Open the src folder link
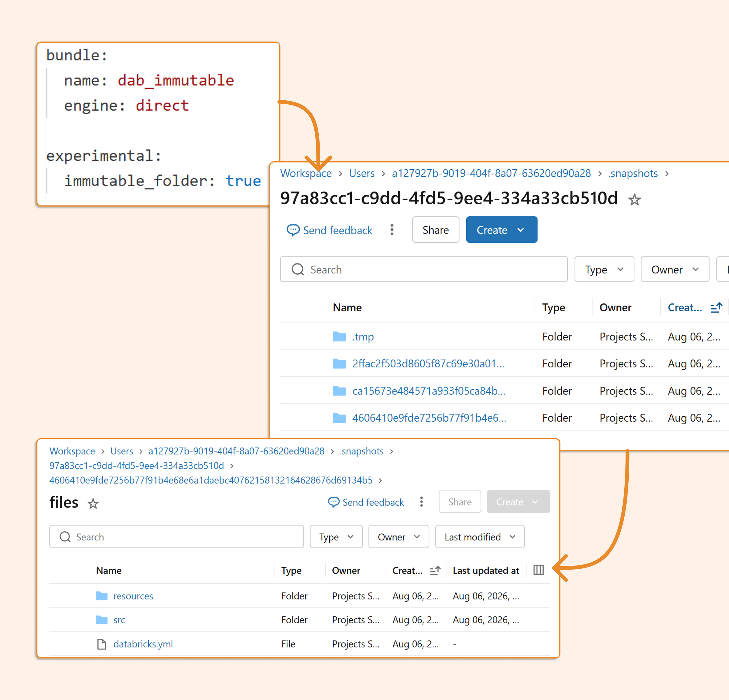The height and width of the screenshot is (700, 729). [x=119, y=620]
